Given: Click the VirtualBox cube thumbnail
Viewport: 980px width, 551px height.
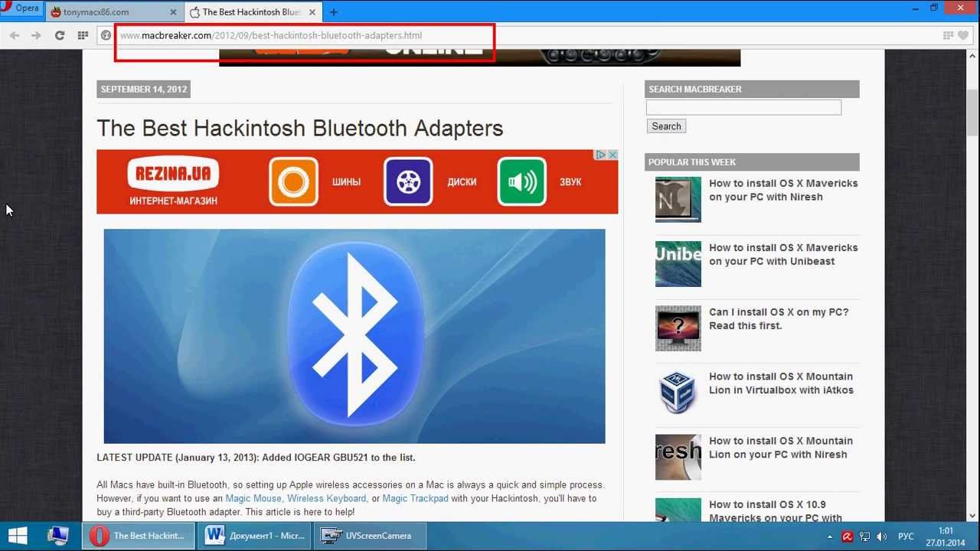Looking at the screenshot, I should coord(678,393).
